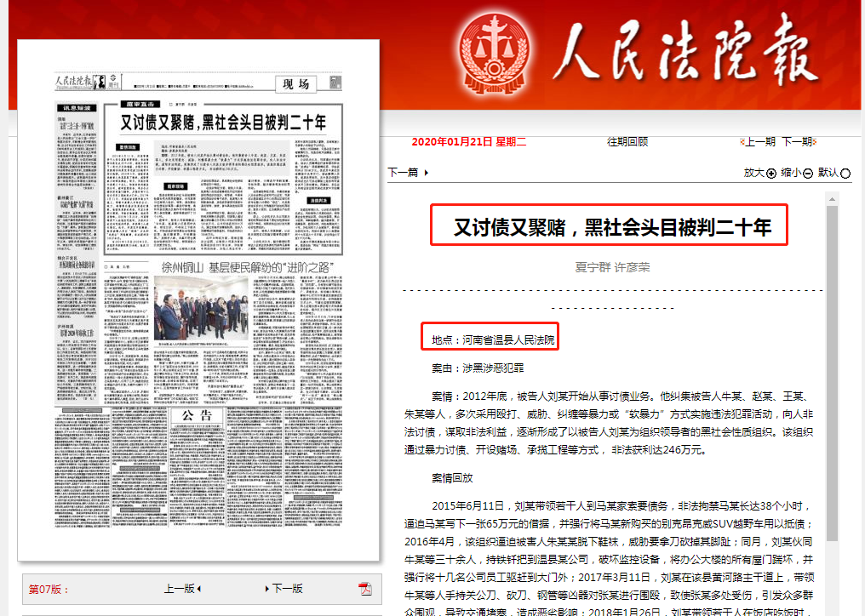Click the 现场 section label in preview
Viewport: 865px width, 616px height.
pos(296,84)
